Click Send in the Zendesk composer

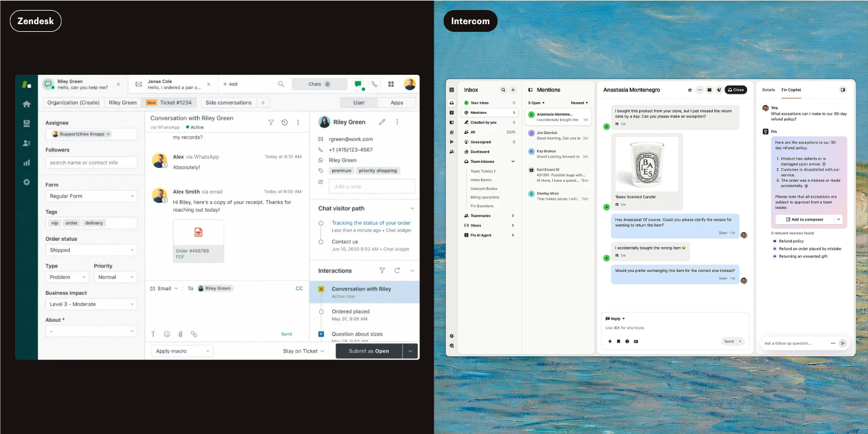click(x=286, y=334)
